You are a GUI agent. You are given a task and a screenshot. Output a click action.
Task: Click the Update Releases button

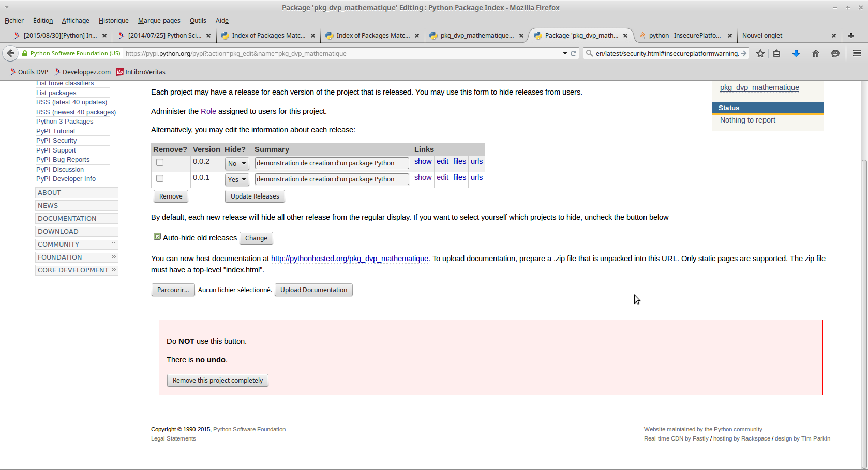pyautogui.click(x=255, y=196)
